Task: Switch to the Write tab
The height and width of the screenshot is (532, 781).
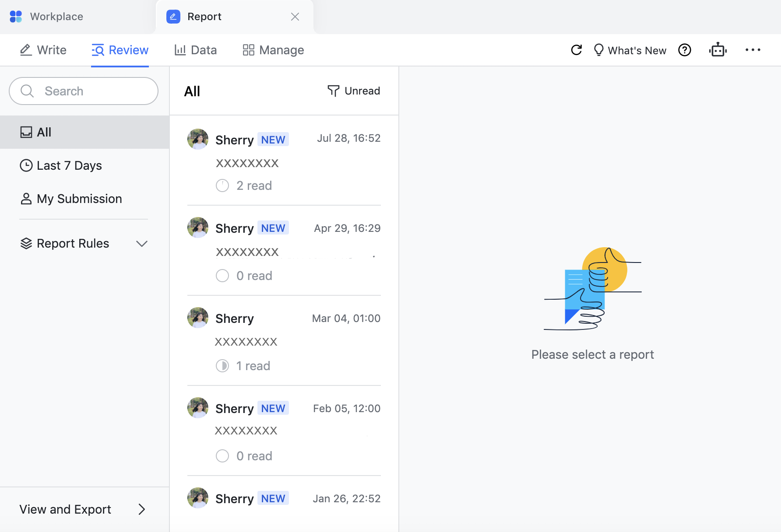Action: click(x=43, y=50)
